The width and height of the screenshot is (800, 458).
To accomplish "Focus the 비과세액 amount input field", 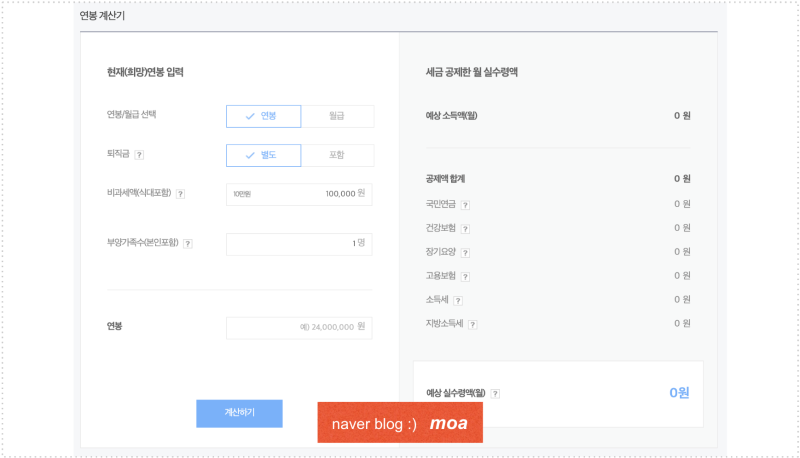I will (299, 194).
